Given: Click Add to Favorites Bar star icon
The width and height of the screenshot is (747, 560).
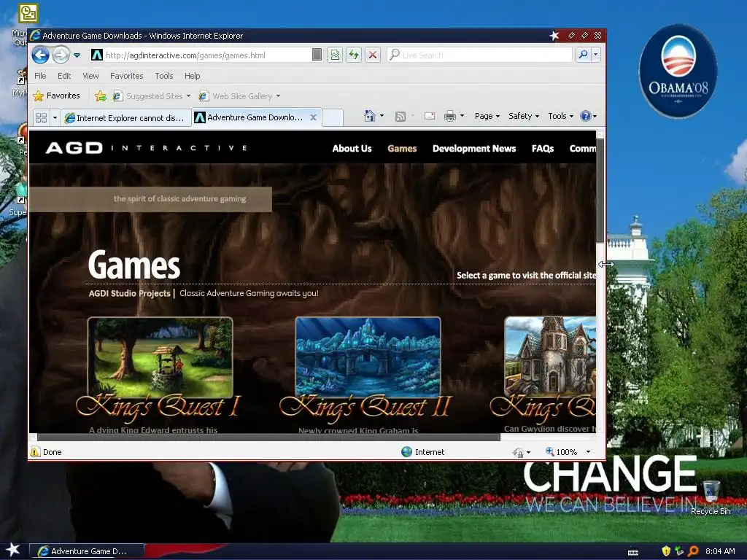Looking at the screenshot, I should point(101,96).
